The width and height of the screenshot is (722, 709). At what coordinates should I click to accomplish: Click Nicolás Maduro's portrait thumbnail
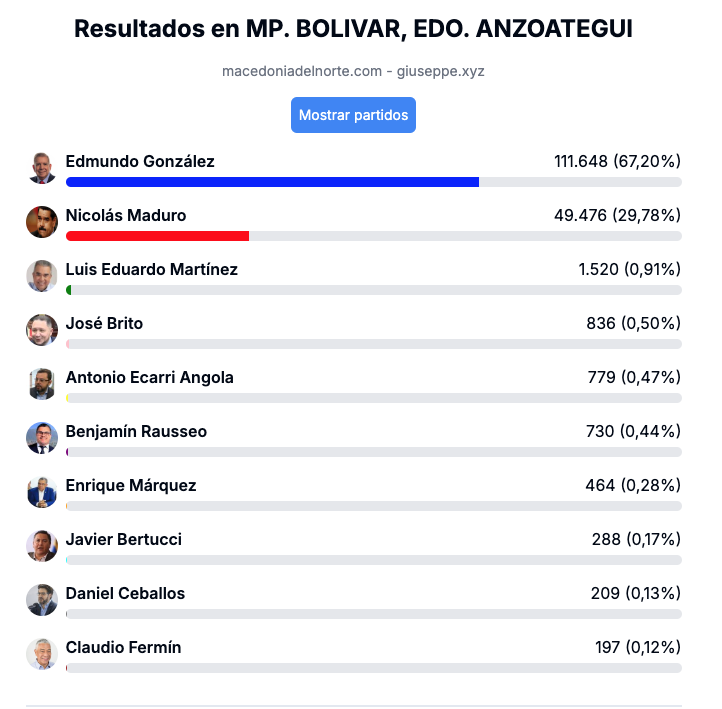[x=42, y=222]
